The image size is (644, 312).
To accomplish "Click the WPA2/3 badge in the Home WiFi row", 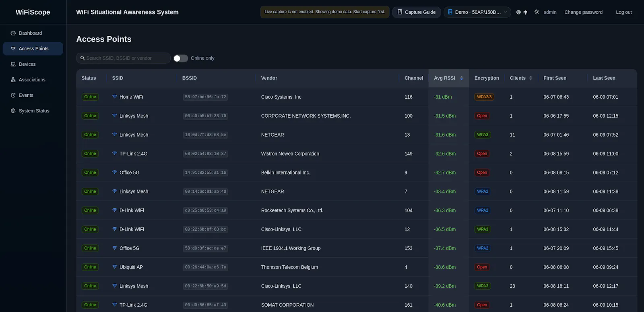I will coord(484,97).
